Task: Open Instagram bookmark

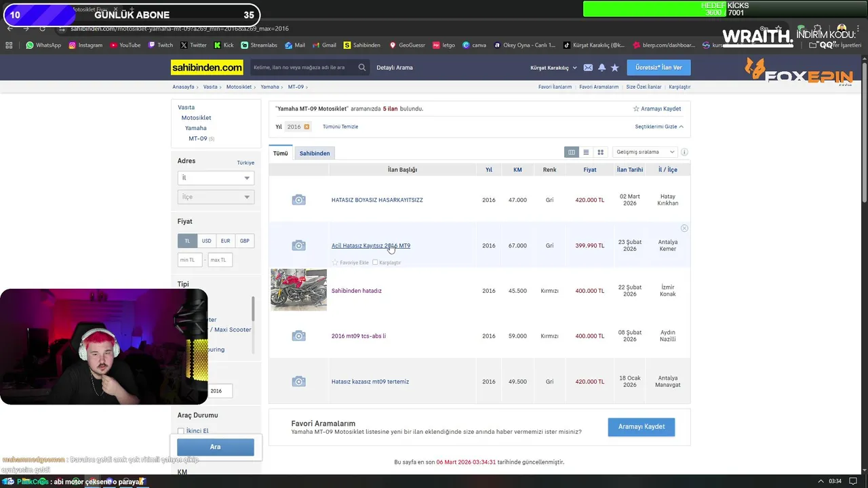Action: tap(85, 45)
